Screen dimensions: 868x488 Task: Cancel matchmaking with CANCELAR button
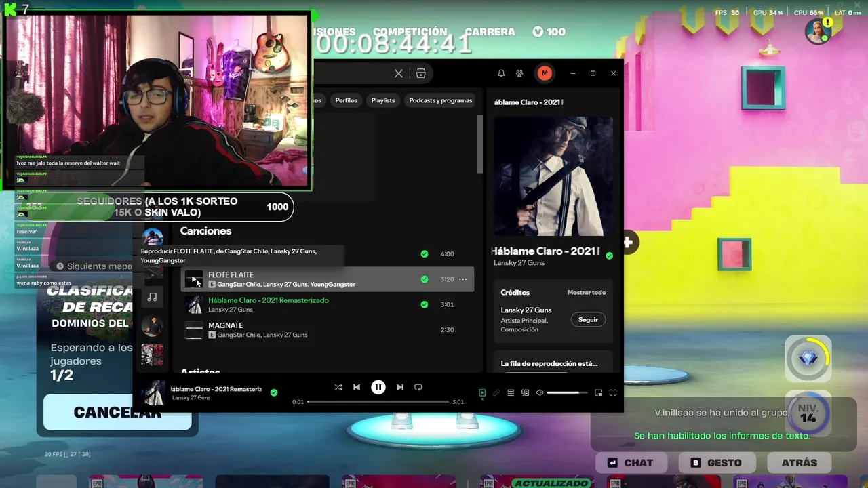click(x=117, y=412)
